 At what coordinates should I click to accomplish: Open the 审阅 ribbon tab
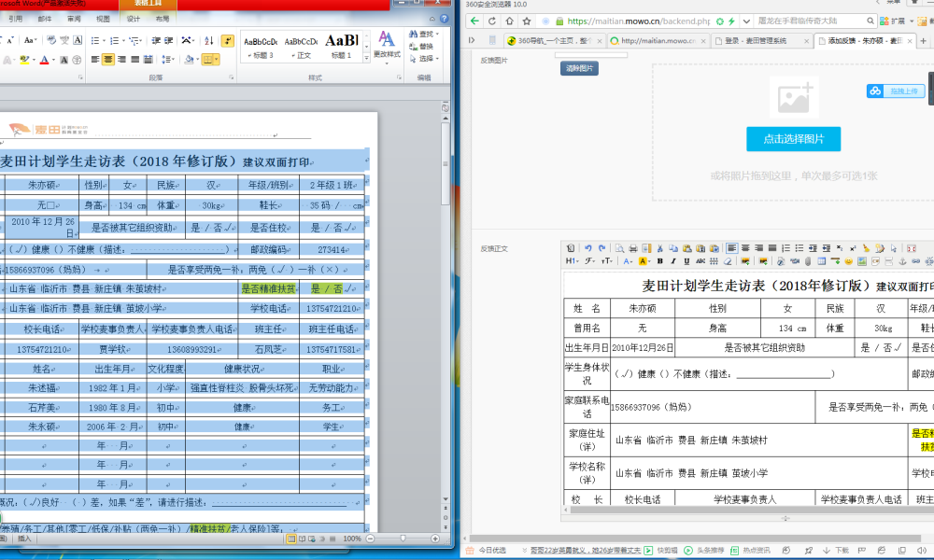74,19
